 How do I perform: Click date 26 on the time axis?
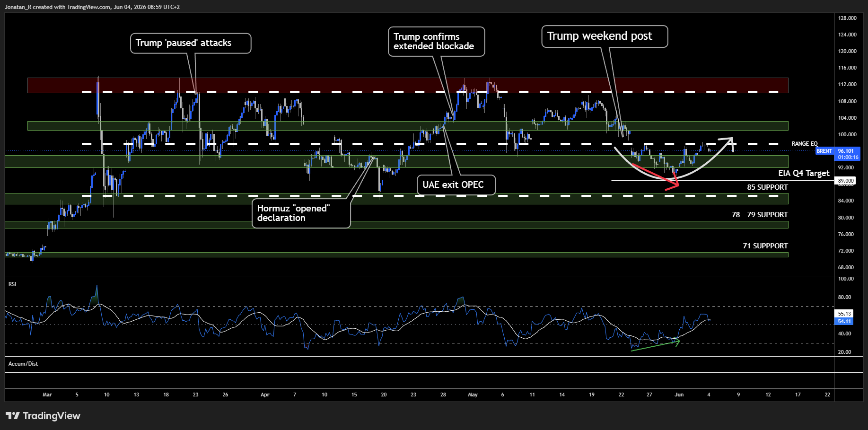225,395
